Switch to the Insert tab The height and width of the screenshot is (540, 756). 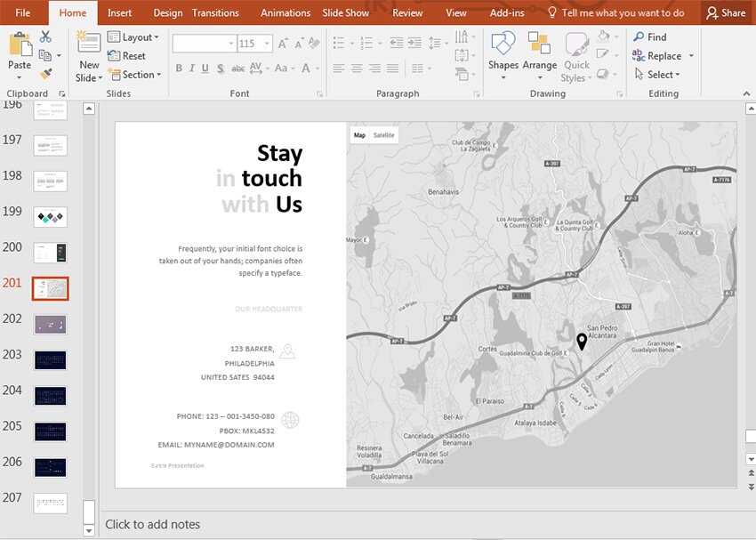tap(120, 12)
